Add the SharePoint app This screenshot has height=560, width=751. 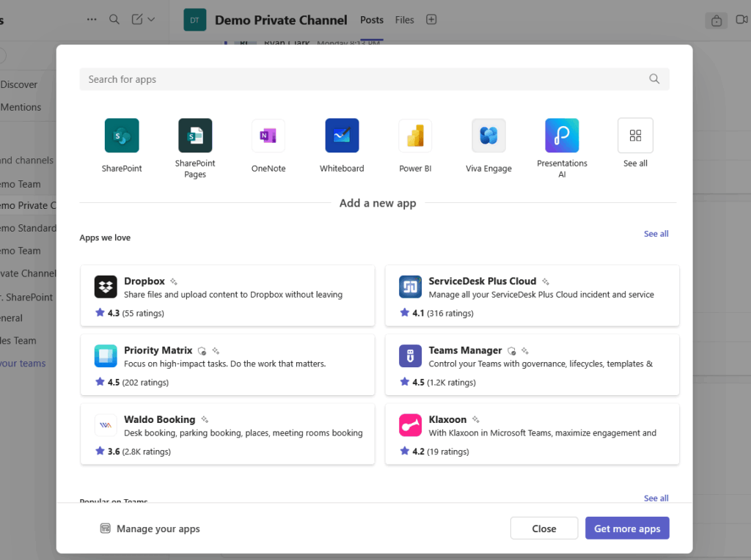point(122,136)
